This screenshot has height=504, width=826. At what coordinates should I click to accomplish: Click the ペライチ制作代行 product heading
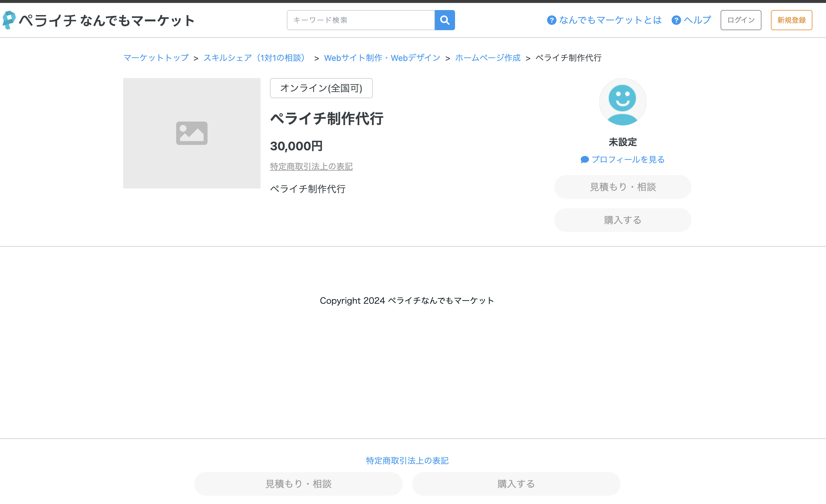(327, 119)
